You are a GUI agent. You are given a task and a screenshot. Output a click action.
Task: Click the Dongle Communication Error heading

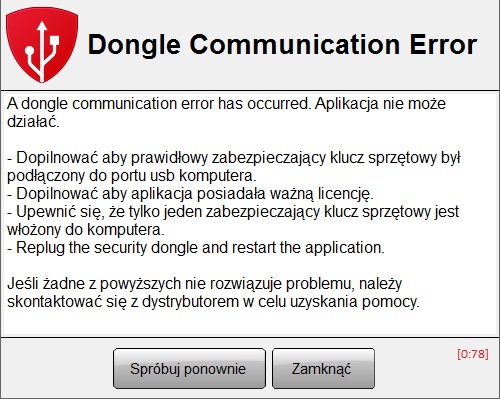point(282,45)
